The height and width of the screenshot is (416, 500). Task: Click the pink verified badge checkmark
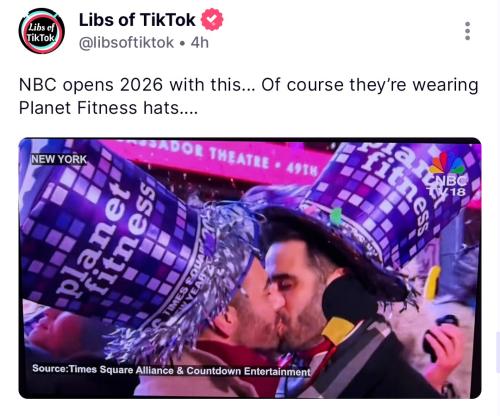click(x=212, y=20)
